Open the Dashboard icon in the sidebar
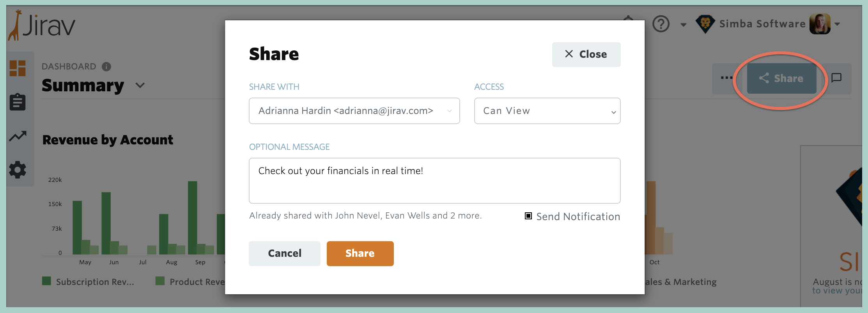Image resolution: width=868 pixels, height=313 pixels. tap(18, 68)
